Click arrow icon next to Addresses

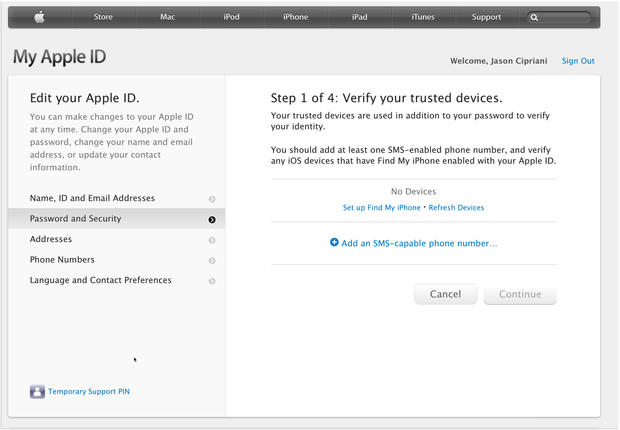pos(212,240)
